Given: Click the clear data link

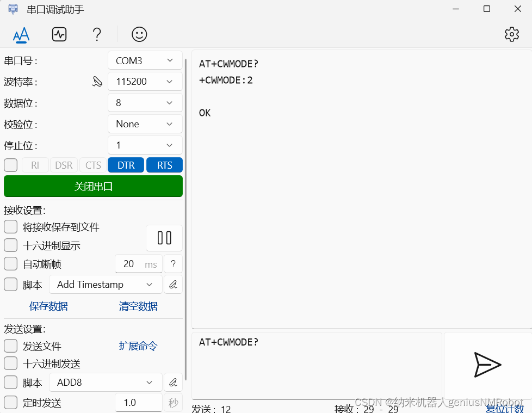Looking at the screenshot, I should (138, 306).
